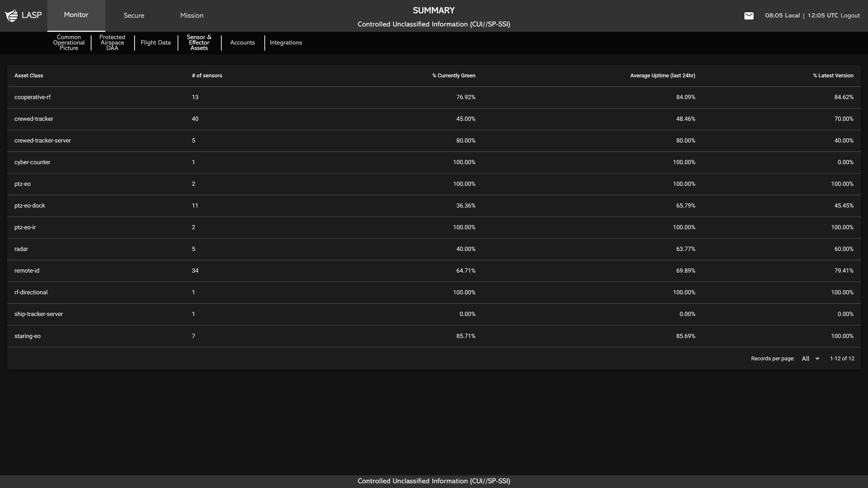This screenshot has width=868, height=488.
Task: Select Sensor & Effector Assets submenu
Action: click(199, 42)
